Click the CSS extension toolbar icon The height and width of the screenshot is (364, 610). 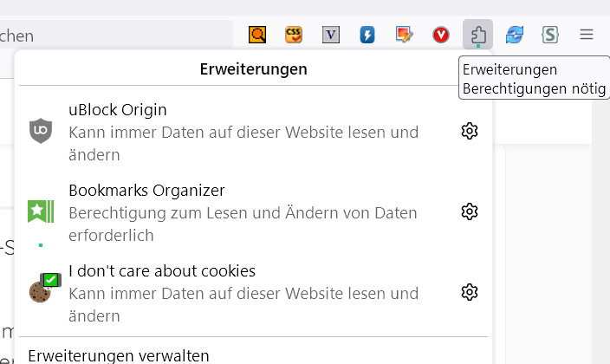[x=294, y=36]
